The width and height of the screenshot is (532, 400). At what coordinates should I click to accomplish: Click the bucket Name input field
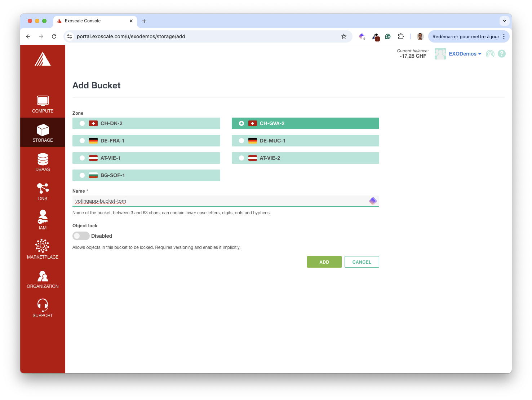220,201
